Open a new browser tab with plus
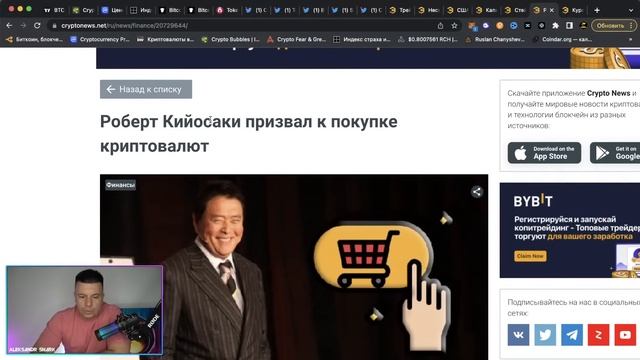Viewport: 640px width, 360px height. coord(597,10)
